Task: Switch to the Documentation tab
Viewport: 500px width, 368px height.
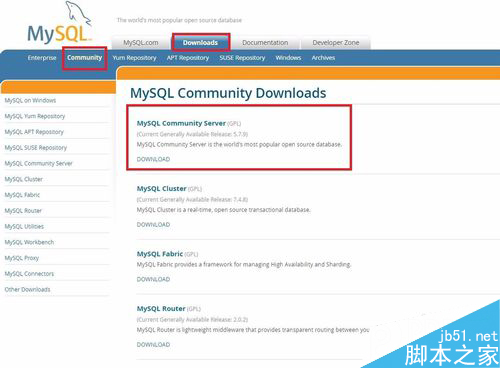Action: click(x=265, y=43)
